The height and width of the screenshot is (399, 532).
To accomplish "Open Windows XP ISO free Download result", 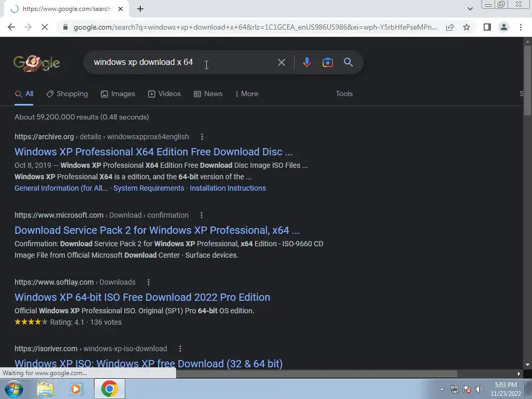I will point(149,364).
